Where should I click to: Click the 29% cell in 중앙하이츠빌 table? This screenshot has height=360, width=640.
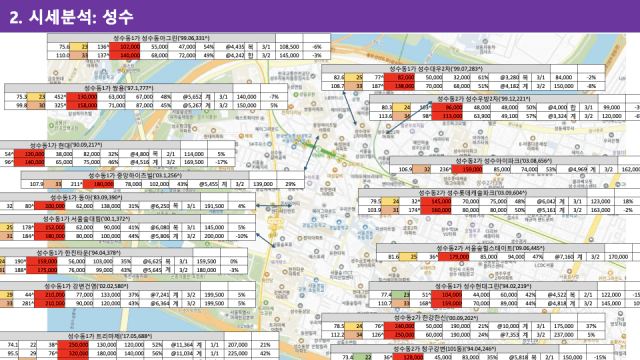click(x=290, y=184)
